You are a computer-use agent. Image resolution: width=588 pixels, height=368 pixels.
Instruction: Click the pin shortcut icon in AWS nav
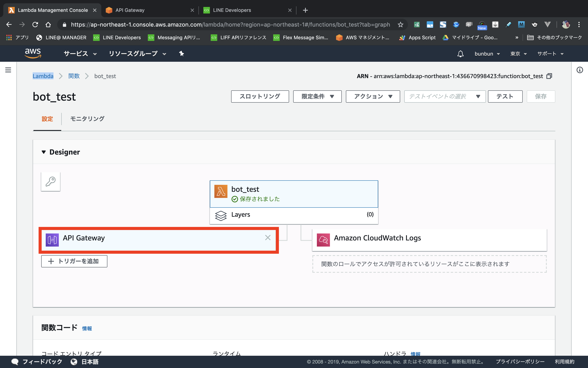tap(182, 54)
